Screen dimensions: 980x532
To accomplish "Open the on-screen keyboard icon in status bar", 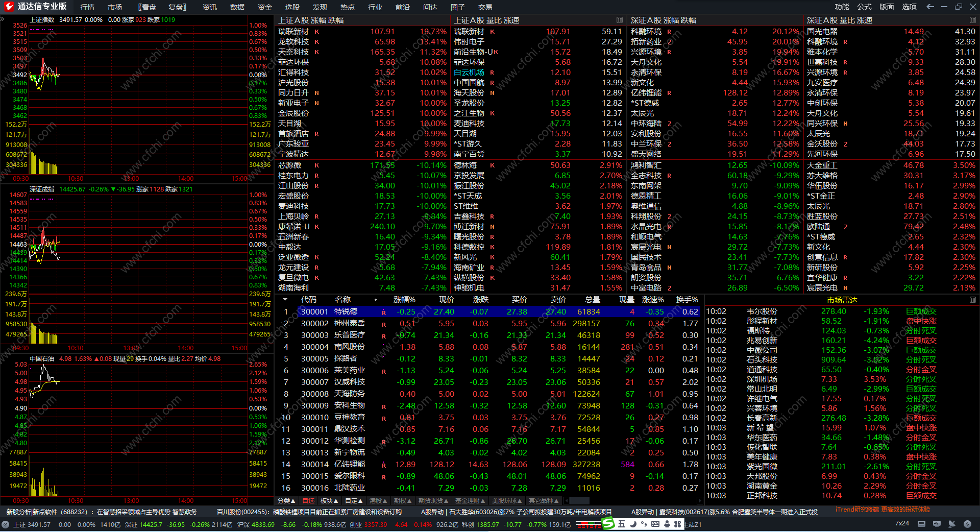I will tap(921, 524).
